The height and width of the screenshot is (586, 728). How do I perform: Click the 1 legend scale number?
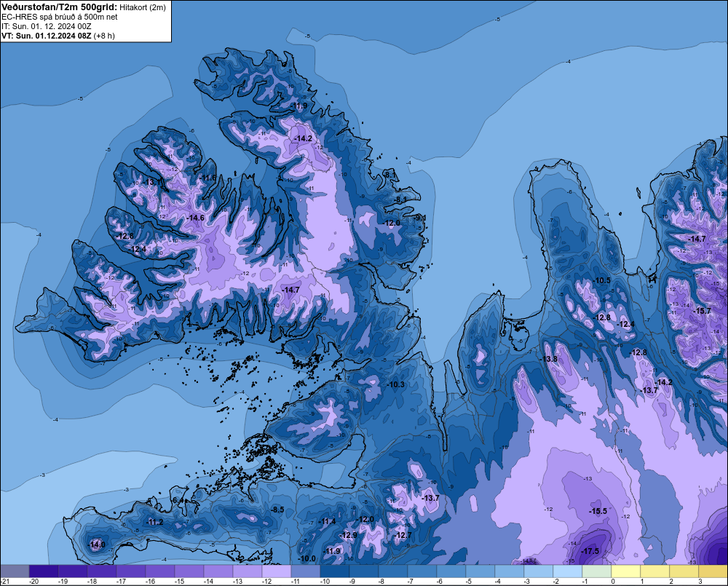pyautogui.click(x=641, y=582)
